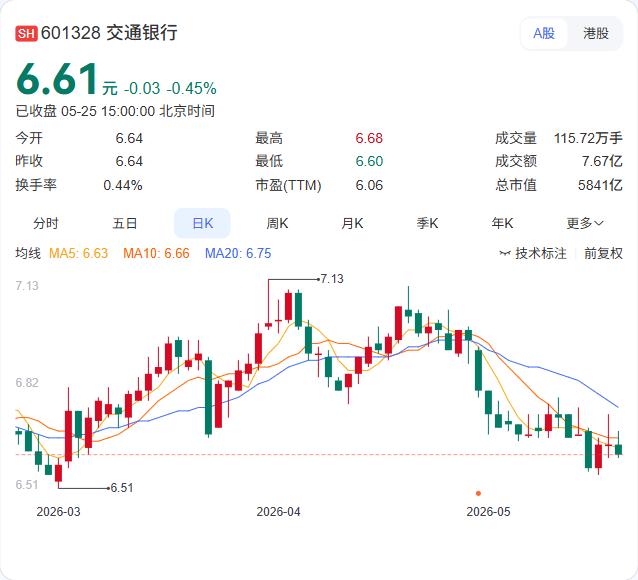638x580 pixels.
Task: Switch to the A股 market toggle
Action: [544, 33]
